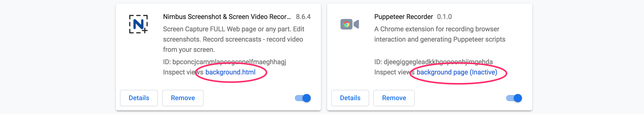The height and width of the screenshot is (114, 644).
Task: Click the Puppeteer Recorder description text
Action: 439,34
